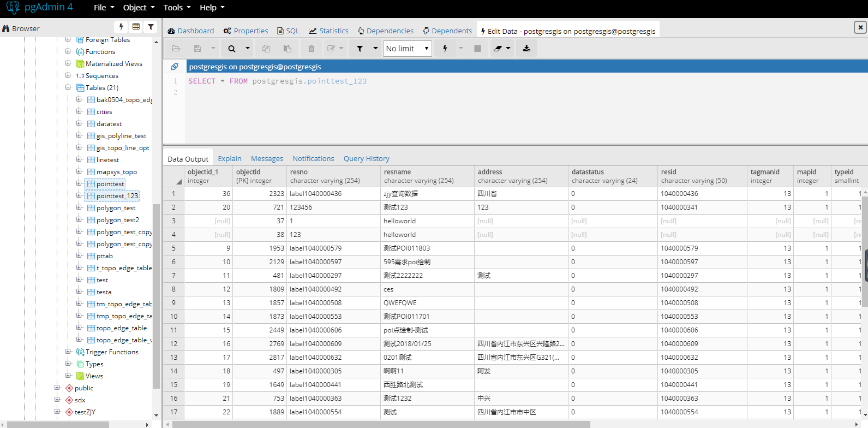Click the objectid [PK] column header
The image size is (868, 428).
pyautogui.click(x=259, y=176)
